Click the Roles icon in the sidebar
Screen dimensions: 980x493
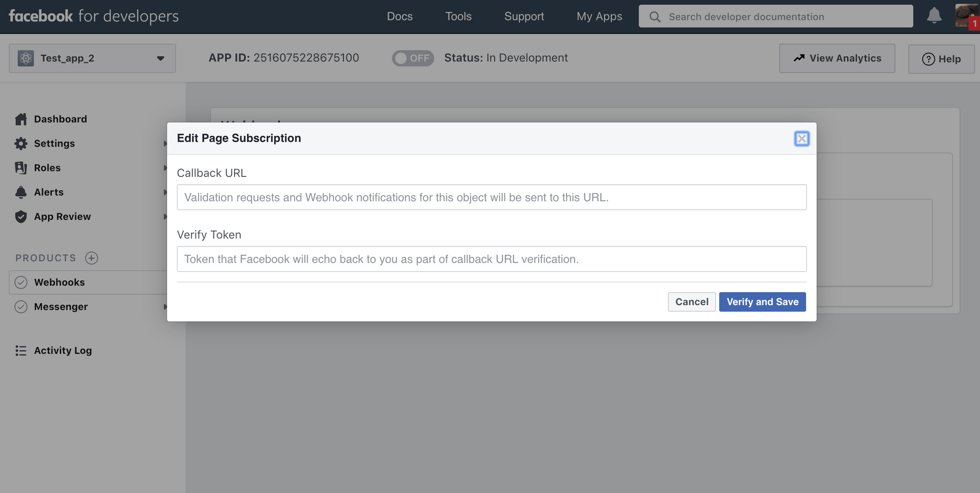pyautogui.click(x=21, y=168)
